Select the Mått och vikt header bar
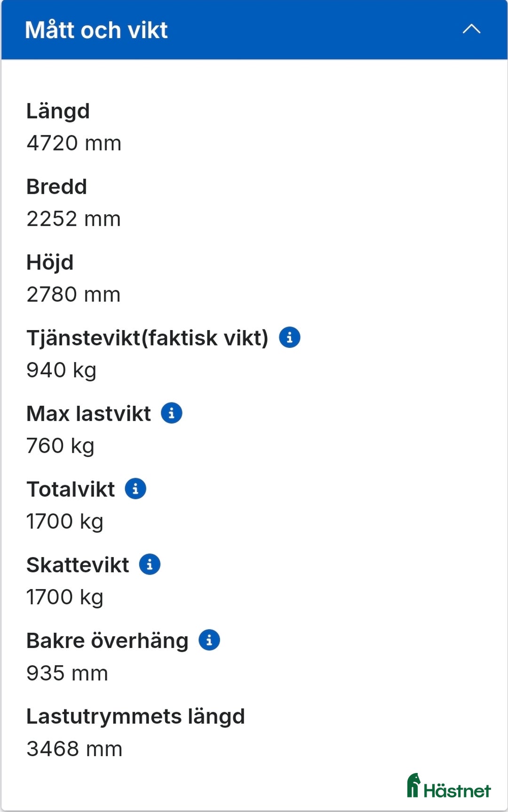The height and width of the screenshot is (812, 508). pos(254,29)
